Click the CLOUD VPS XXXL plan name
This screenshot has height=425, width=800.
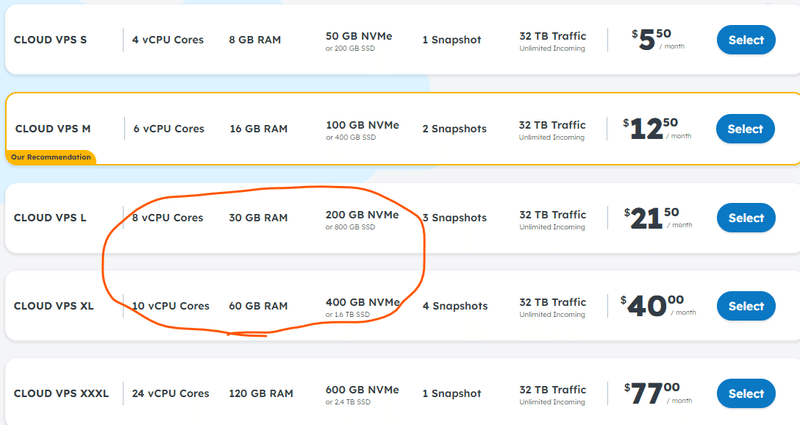click(61, 394)
